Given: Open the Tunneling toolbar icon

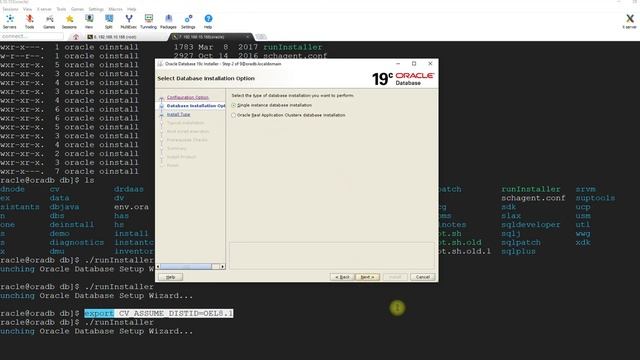Looking at the screenshot, I should [149, 21].
